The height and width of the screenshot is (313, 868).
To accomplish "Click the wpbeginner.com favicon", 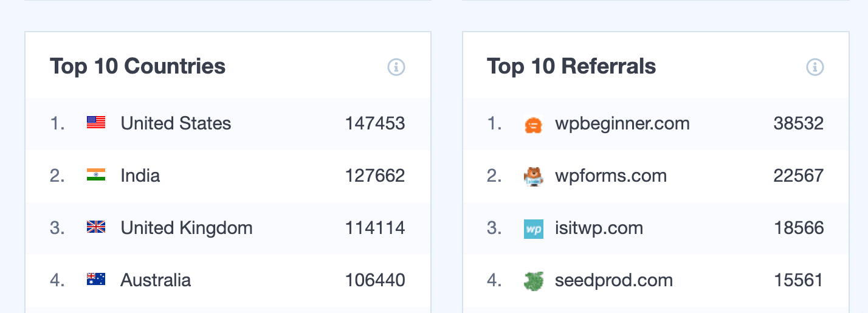I will point(533,125).
